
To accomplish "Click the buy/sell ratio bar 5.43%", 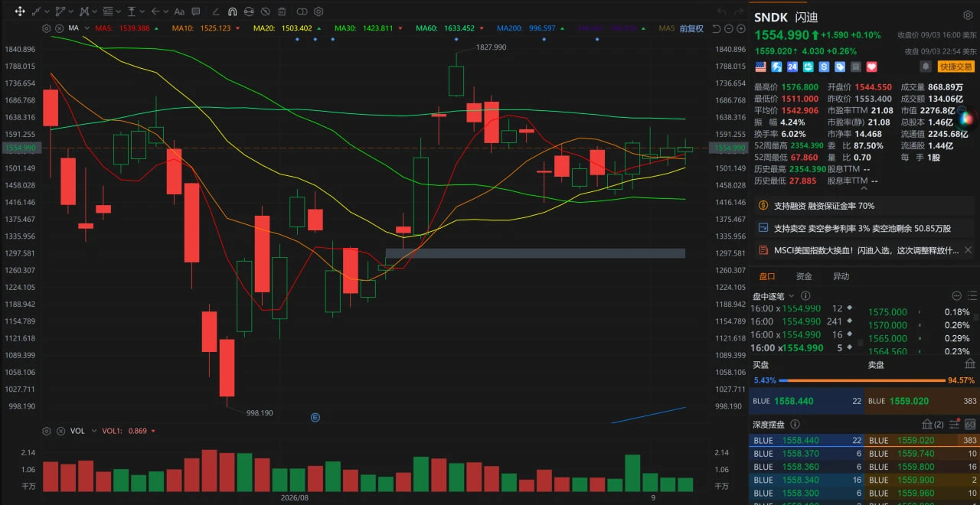I will [x=864, y=380].
